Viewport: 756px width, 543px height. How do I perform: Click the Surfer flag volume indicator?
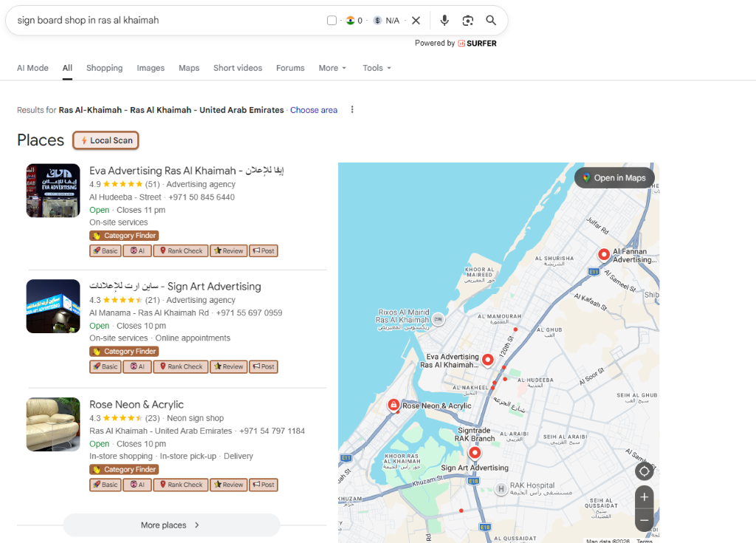click(x=354, y=20)
